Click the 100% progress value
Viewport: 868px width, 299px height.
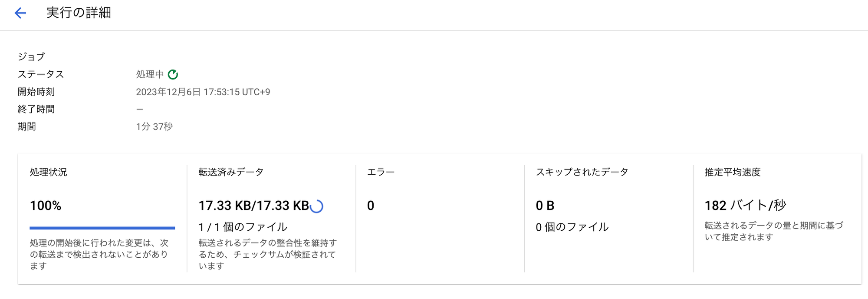click(46, 206)
